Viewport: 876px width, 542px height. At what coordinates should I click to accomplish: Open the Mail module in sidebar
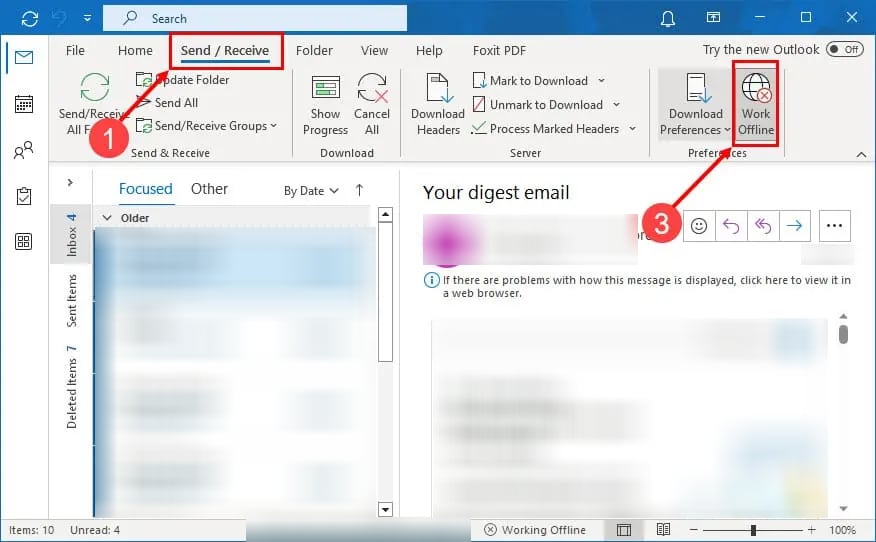point(23,57)
